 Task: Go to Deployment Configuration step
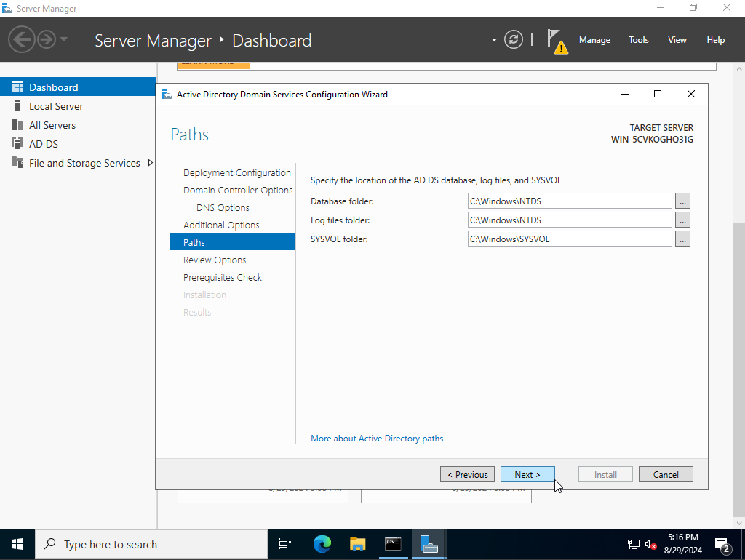point(236,173)
